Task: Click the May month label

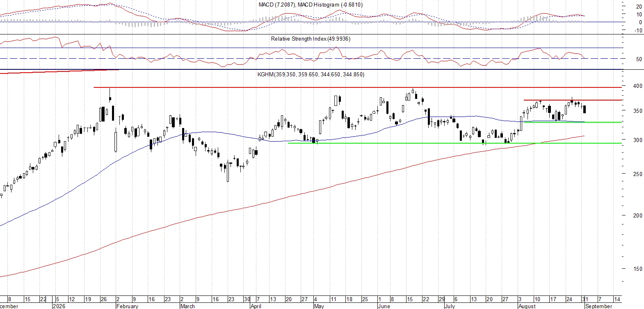Action: pyautogui.click(x=319, y=306)
